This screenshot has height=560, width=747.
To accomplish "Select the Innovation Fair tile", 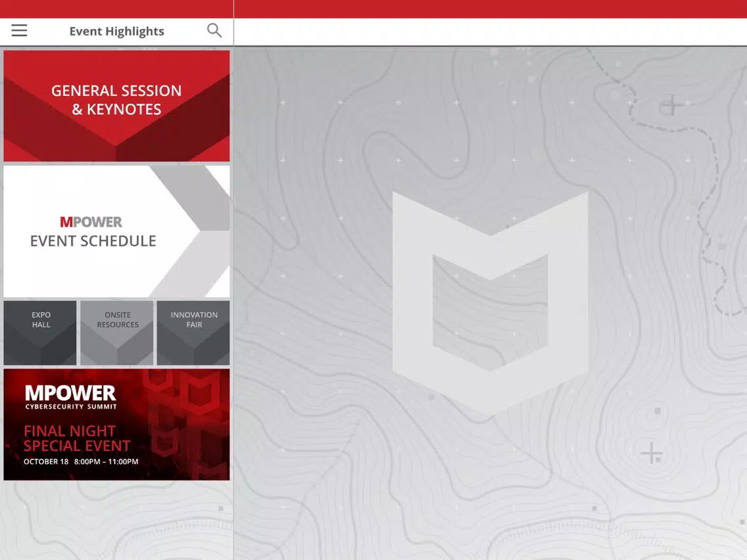I will tap(193, 333).
